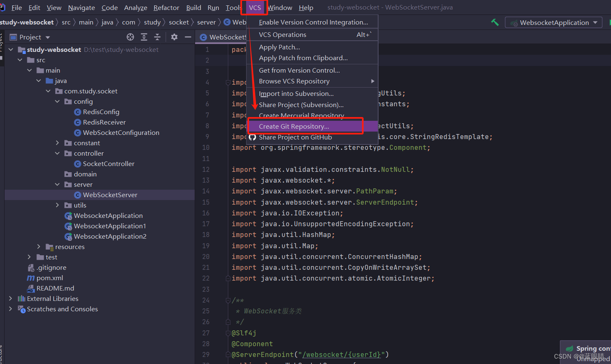Open WebsocketApplication1 class
The height and width of the screenshot is (364, 611).
(110, 226)
